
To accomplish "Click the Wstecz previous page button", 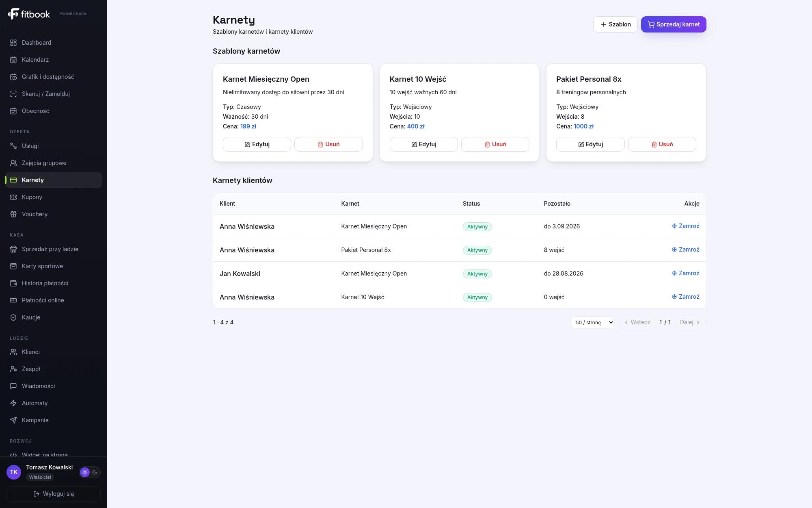I will 637,322.
